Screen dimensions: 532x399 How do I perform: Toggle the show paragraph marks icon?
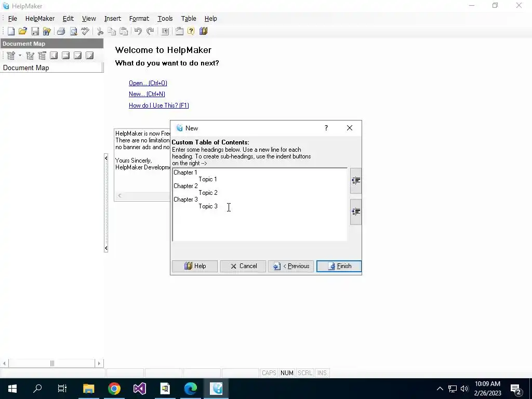165,31
